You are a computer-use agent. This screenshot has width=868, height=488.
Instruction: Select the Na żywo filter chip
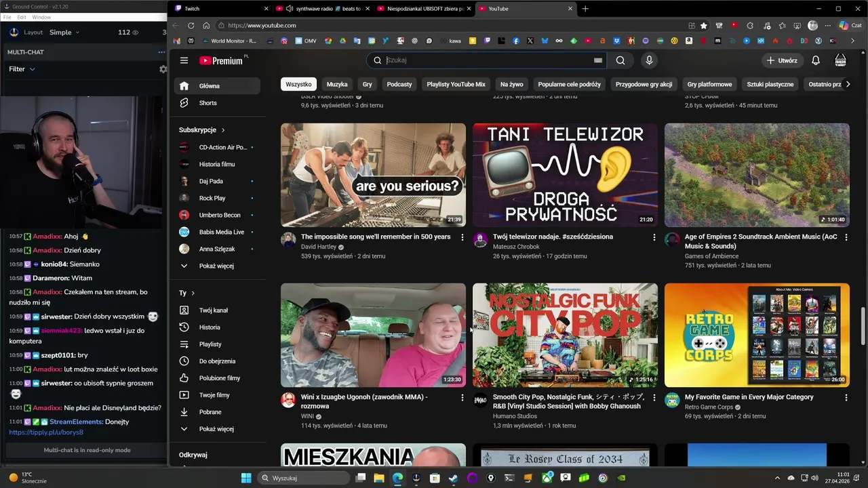click(512, 85)
